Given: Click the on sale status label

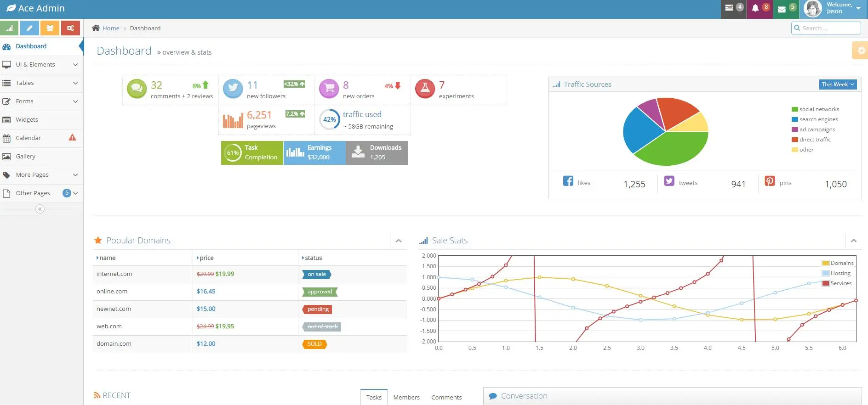Looking at the screenshot, I should coord(317,274).
